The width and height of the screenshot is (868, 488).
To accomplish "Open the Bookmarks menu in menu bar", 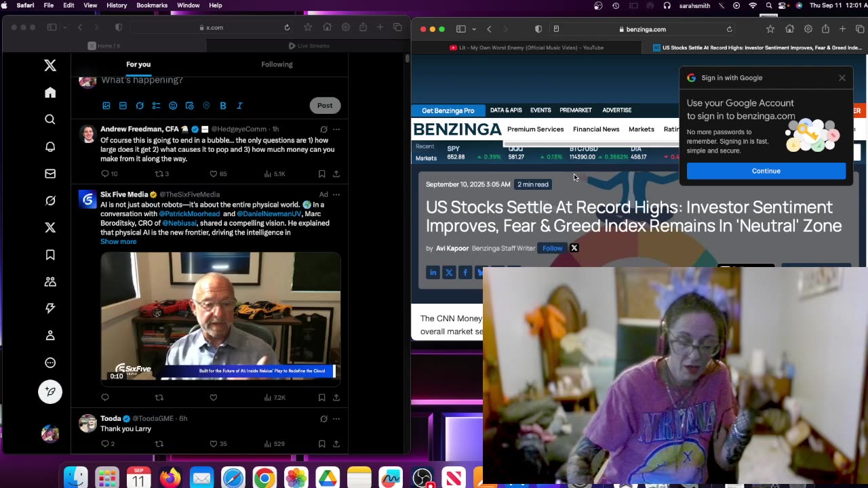I will click(x=152, y=5).
